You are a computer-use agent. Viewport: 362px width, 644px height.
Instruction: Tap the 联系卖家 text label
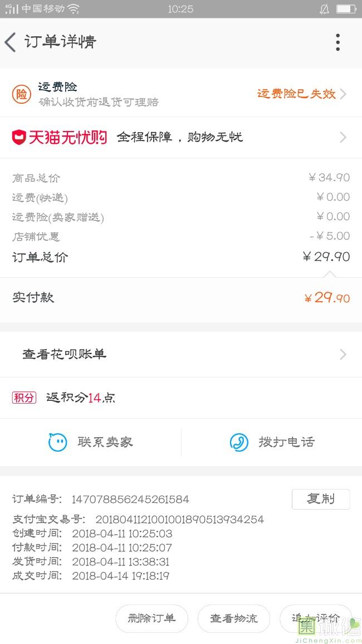[105, 442]
